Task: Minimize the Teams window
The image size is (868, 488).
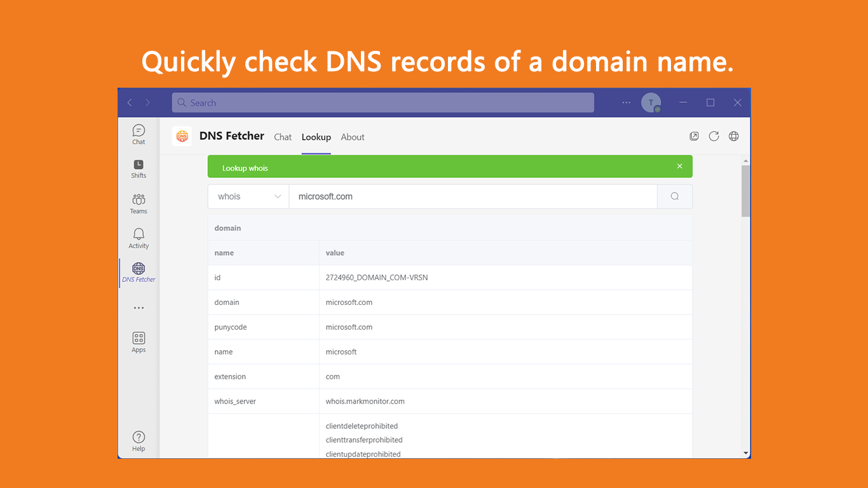Action: [x=683, y=102]
